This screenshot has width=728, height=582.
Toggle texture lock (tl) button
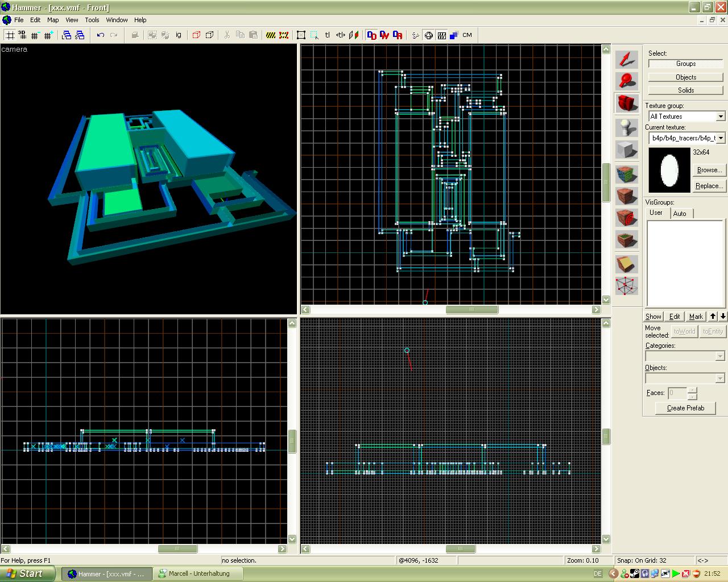tap(328, 35)
